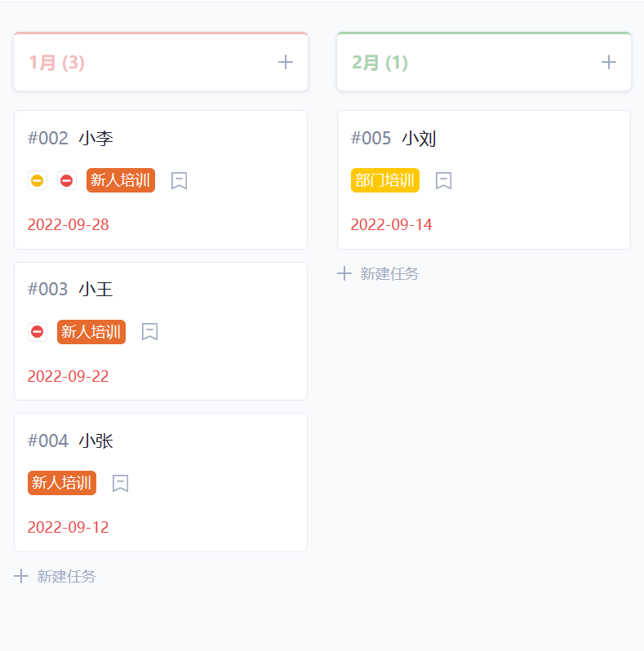Click the 1月 (3) column title

tap(57, 63)
